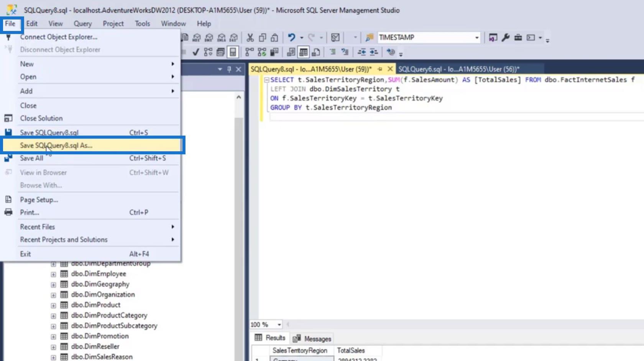Pin the SQLQuery8.sql tab
This screenshot has height=361, width=644.
point(380,69)
